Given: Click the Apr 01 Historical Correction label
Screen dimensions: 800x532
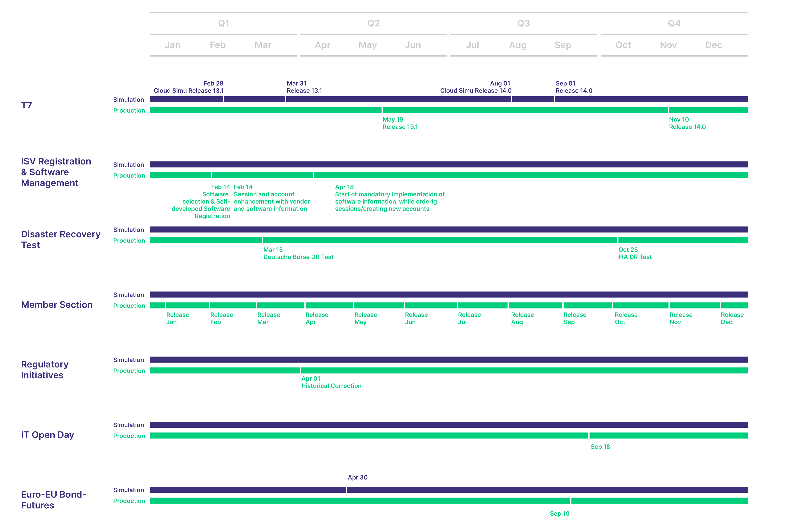Looking at the screenshot, I should click(x=331, y=382).
